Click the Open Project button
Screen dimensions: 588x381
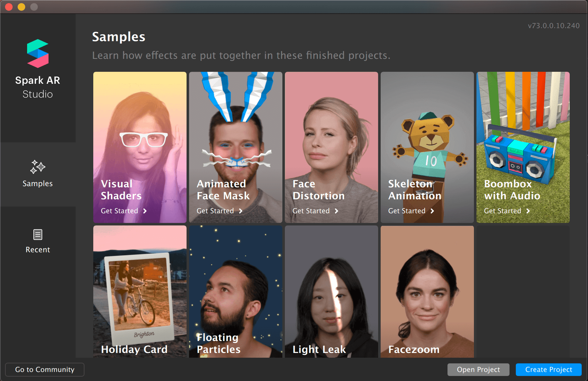pos(478,369)
